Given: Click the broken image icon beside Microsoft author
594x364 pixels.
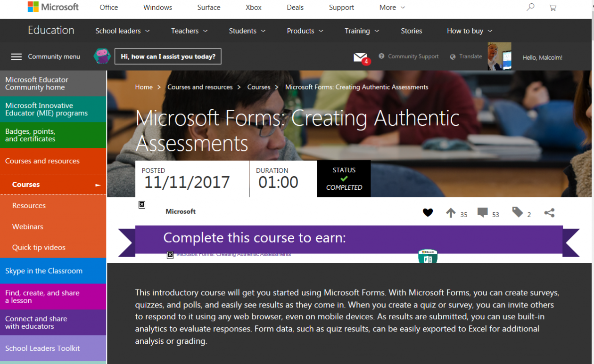Looking at the screenshot, I should pos(142,205).
